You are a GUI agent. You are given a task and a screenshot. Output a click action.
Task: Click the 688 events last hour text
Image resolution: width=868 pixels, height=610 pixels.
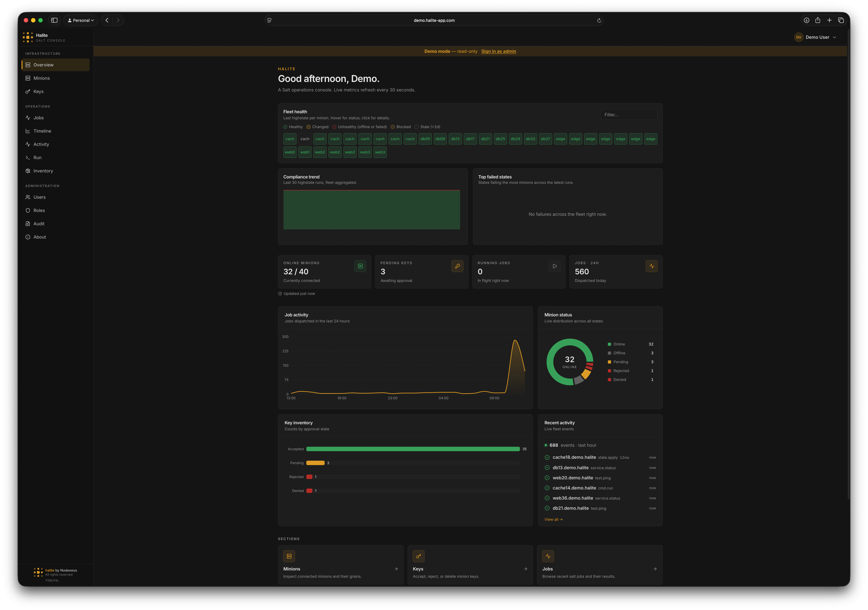(x=572, y=445)
